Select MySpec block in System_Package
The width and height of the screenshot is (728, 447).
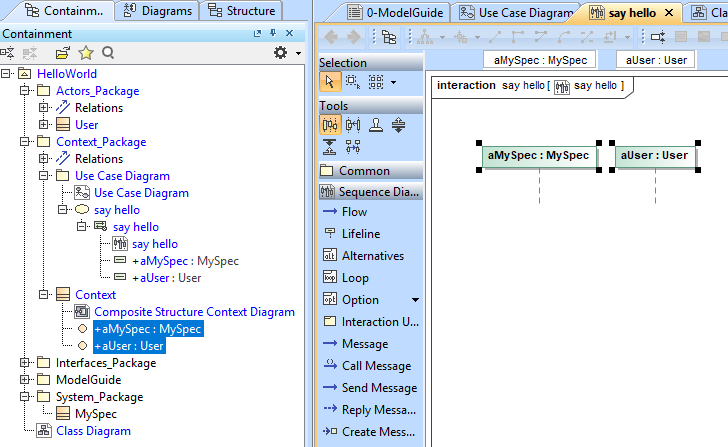[x=96, y=414]
